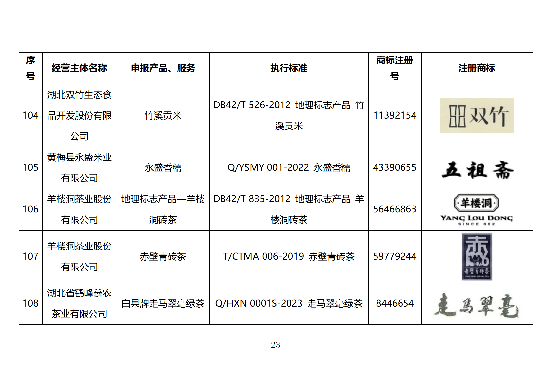Screen dimensions: 555x392
Task: Click 湖北双竹生态食品开发股份有限公司 cell
Action: click(x=79, y=115)
